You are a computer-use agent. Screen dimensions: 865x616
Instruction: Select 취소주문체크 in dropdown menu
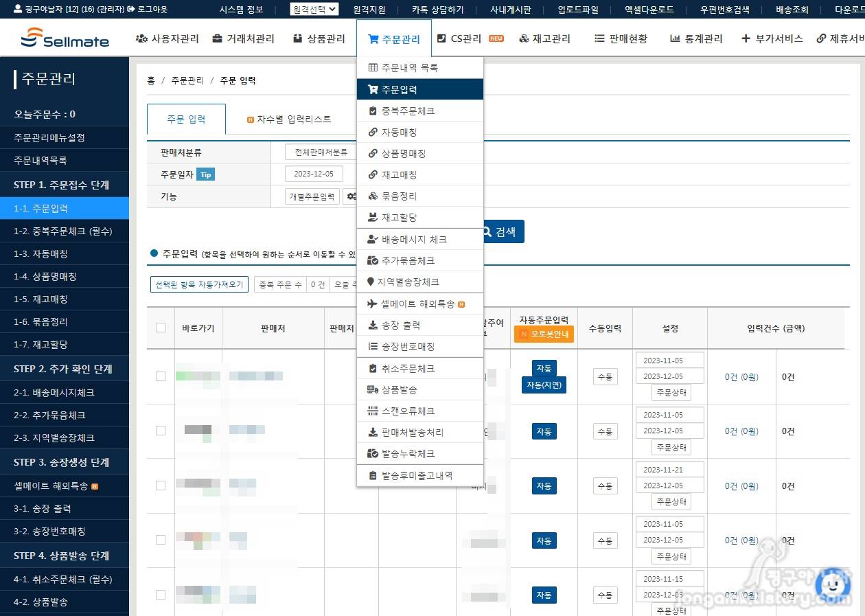(x=420, y=368)
